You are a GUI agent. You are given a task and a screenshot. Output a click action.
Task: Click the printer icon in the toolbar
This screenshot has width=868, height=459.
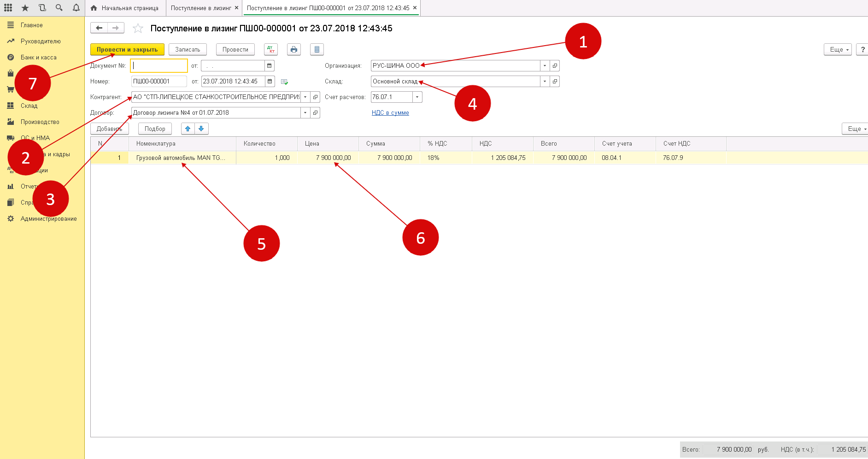coord(294,49)
